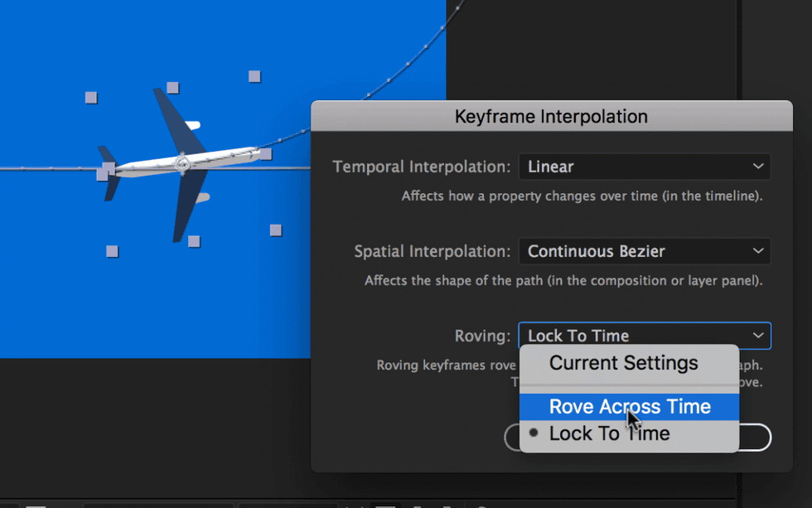Click the airplane's center anchor point
This screenshot has height=508, width=812.
tap(182, 163)
